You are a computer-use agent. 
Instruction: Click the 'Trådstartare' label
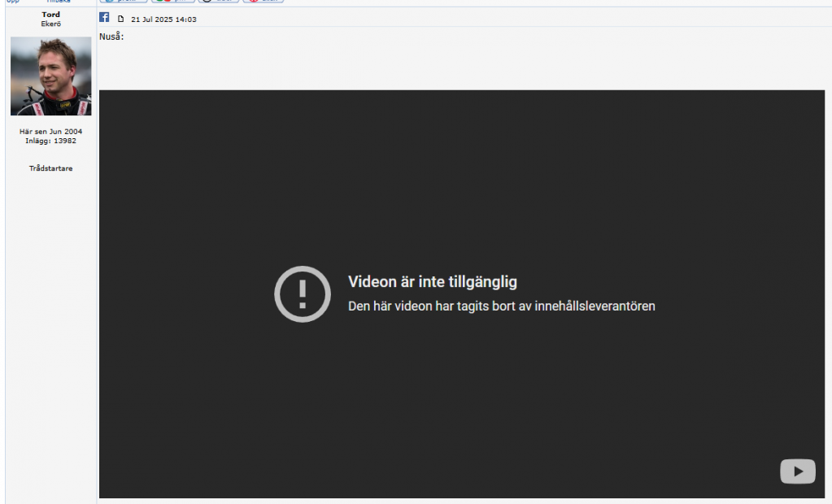[x=51, y=168]
